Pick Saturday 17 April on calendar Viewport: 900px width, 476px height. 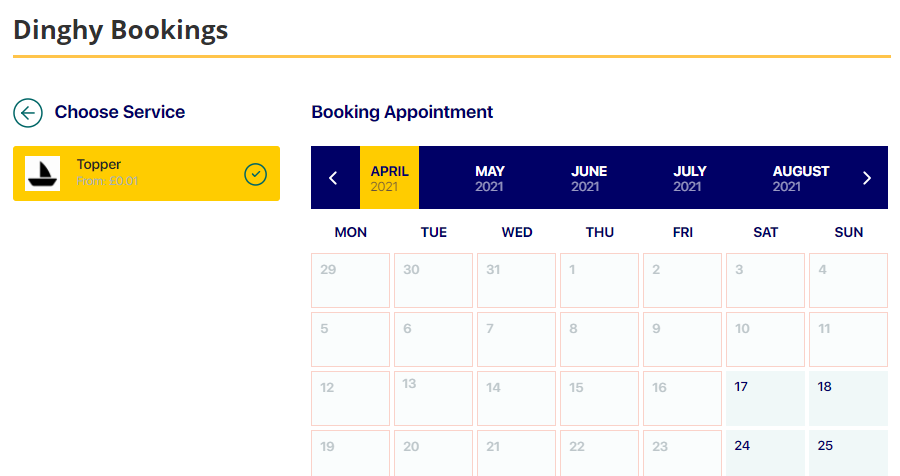tap(765, 399)
